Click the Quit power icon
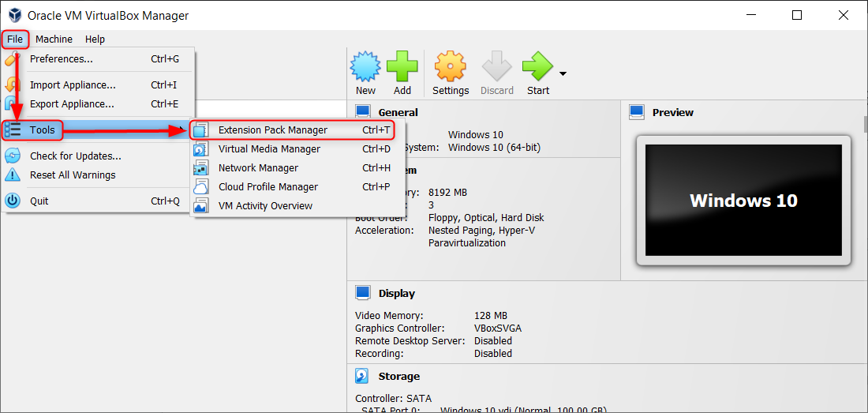This screenshot has height=413, width=868. pyautogui.click(x=12, y=201)
